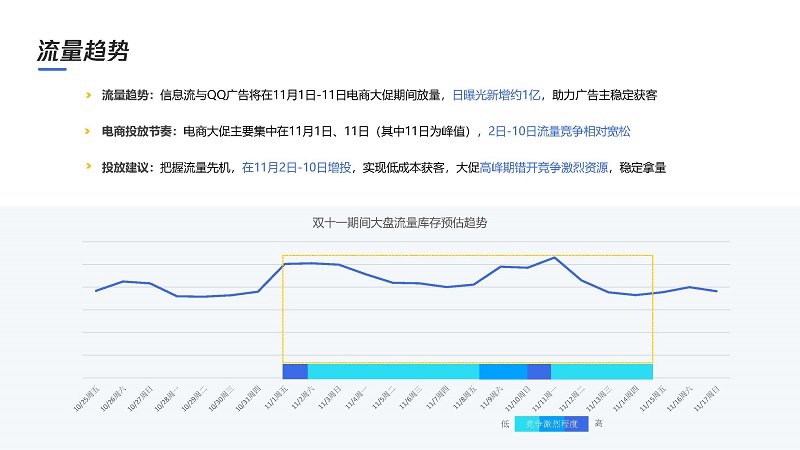Click the 11/17周日 axis label
This screenshot has height=450, width=800.
pos(708,397)
